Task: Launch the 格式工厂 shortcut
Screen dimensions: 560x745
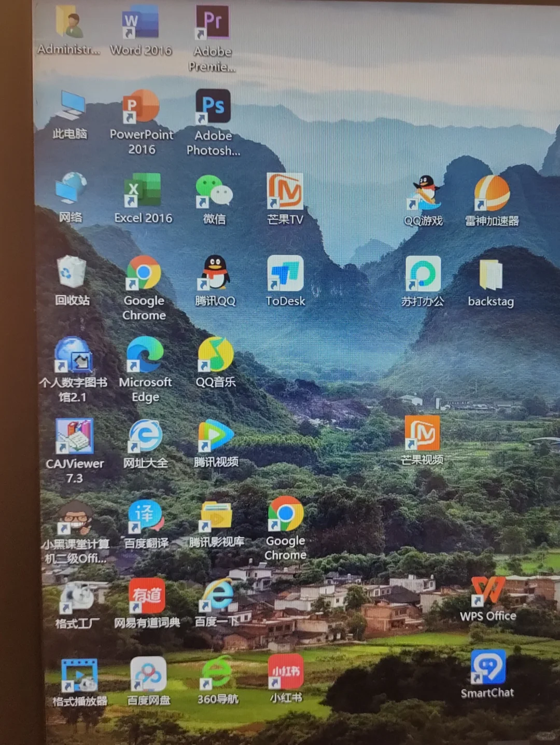Action: pyautogui.click(x=77, y=598)
